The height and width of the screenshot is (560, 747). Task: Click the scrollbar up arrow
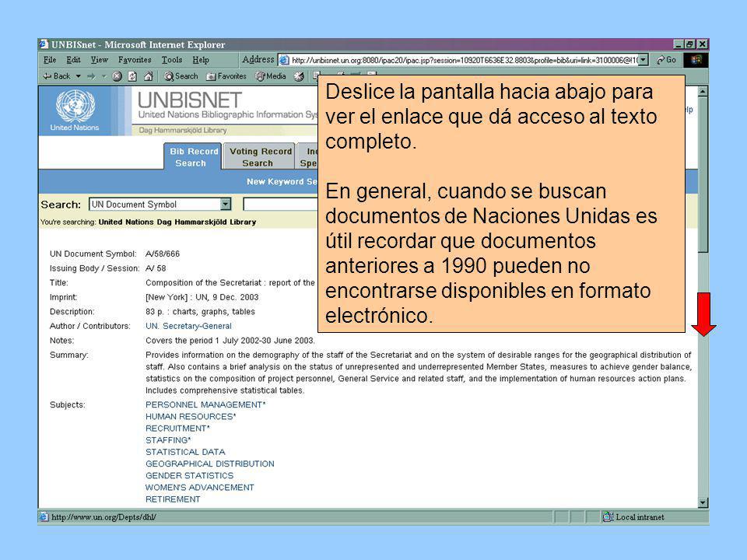703,92
